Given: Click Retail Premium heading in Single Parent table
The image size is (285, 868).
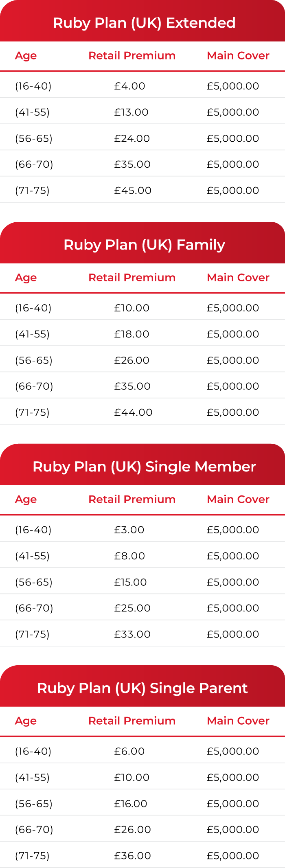Looking at the screenshot, I should point(132,721).
